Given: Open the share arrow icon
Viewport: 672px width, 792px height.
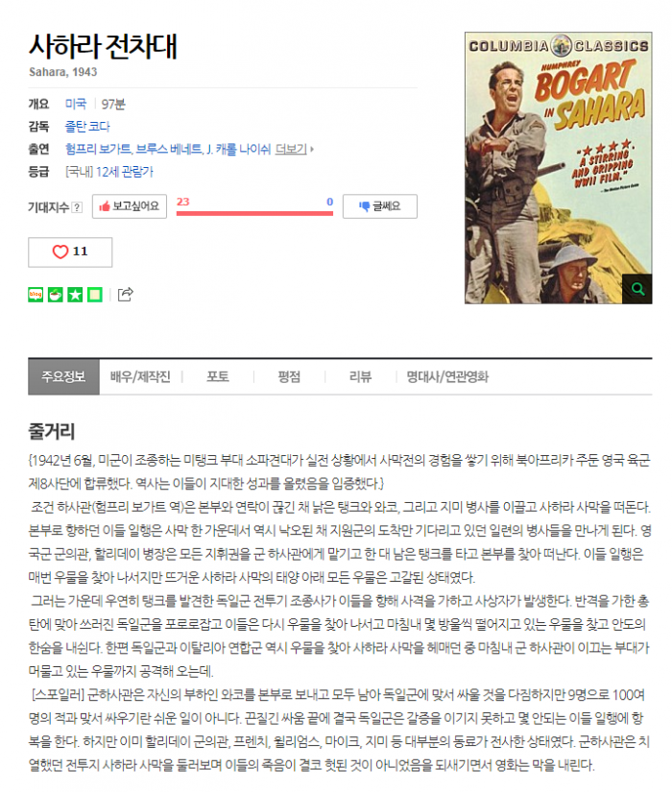Looking at the screenshot, I should coord(126,294).
